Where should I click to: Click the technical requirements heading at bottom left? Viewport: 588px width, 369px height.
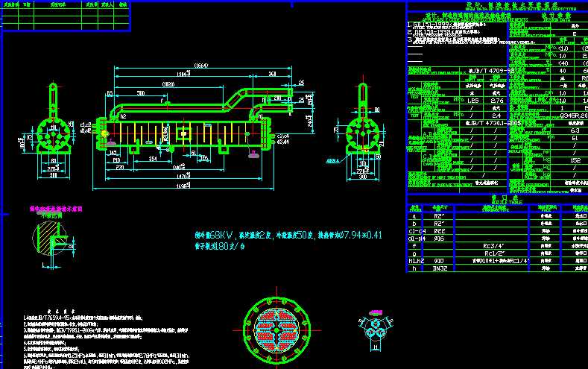click(61, 312)
